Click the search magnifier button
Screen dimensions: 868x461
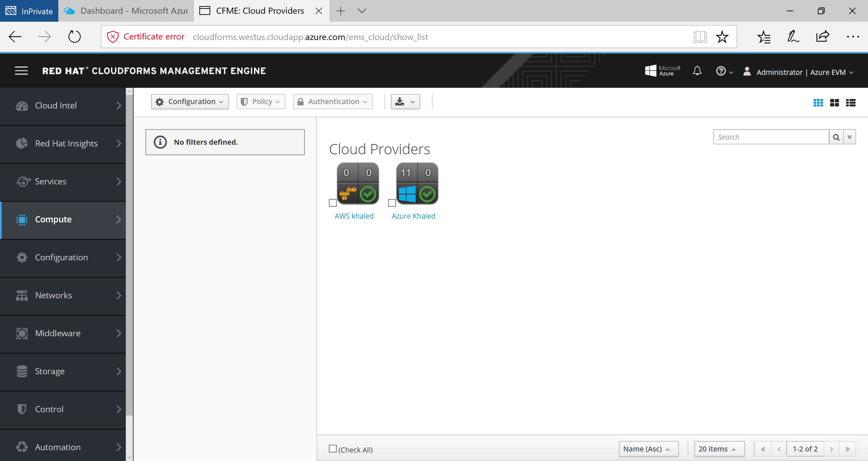[836, 137]
